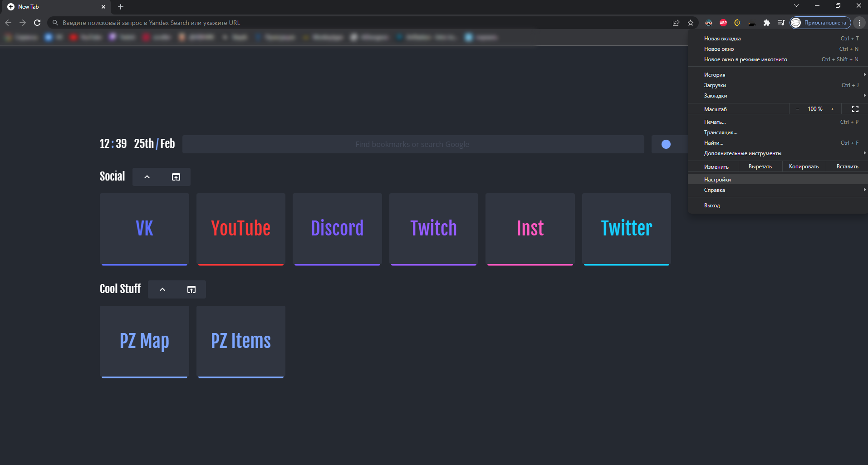
Task: Expand the История submenu
Action: 778,75
